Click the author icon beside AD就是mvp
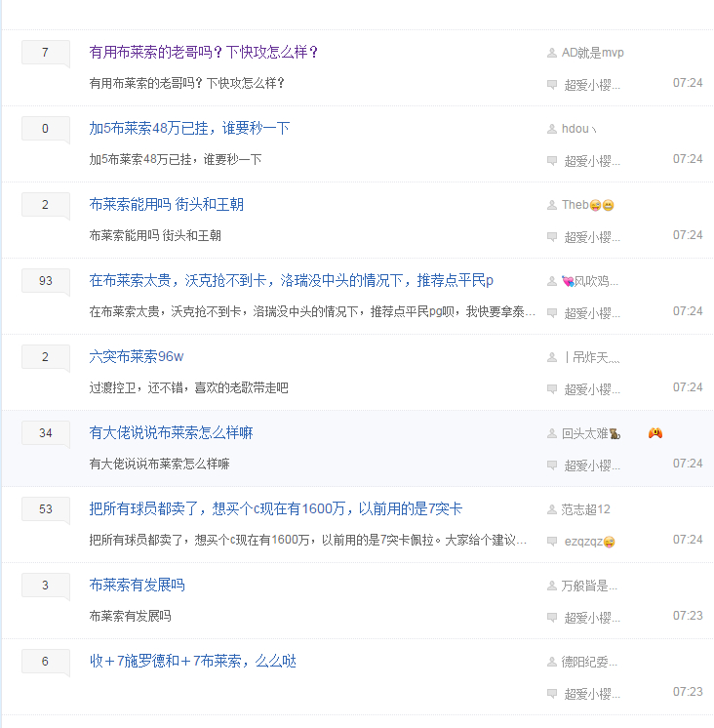714x728 pixels. [552, 53]
